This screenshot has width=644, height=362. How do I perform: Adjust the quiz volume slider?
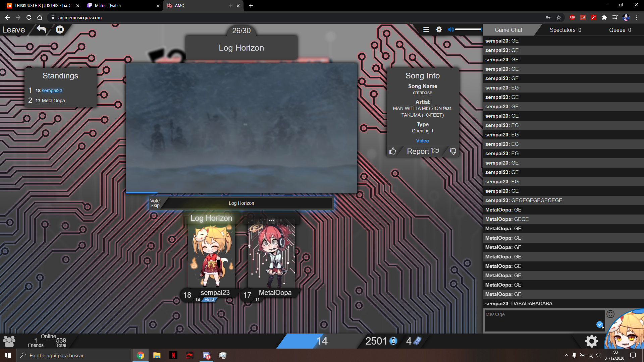click(x=468, y=29)
